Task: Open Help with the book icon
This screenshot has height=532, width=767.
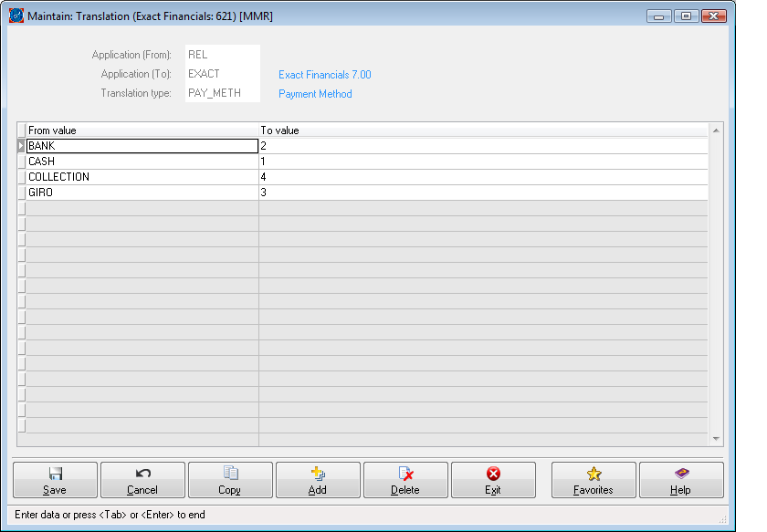Action: tap(681, 474)
